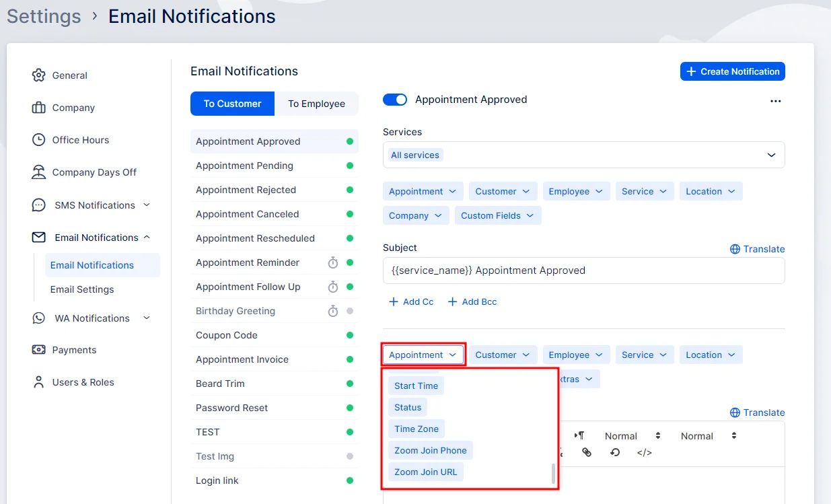The height and width of the screenshot is (504, 831).
Task: Click the text direction paragraph icon
Action: [579, 435]
